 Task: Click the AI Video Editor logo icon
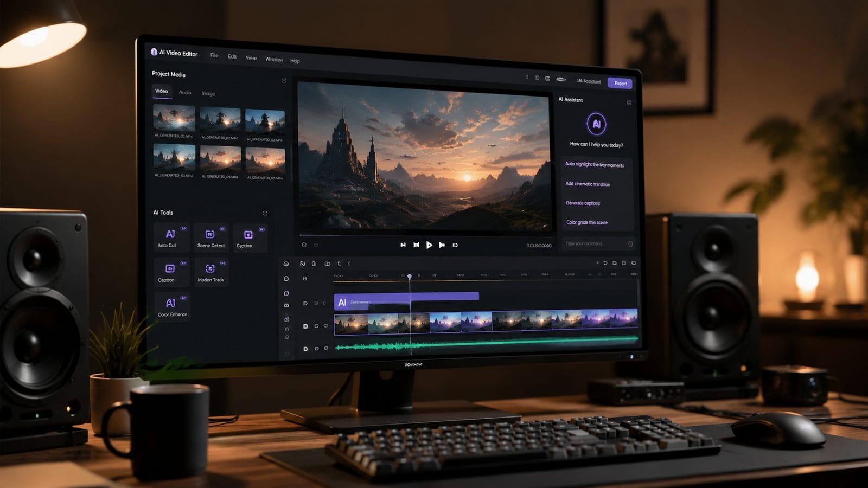tap(154, 52)
